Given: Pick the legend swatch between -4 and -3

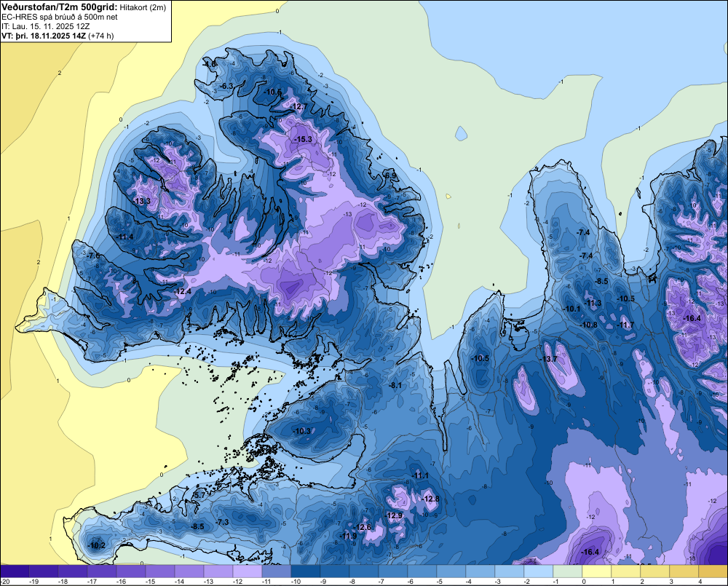Looking at the screenshot, I should [480, 571].
